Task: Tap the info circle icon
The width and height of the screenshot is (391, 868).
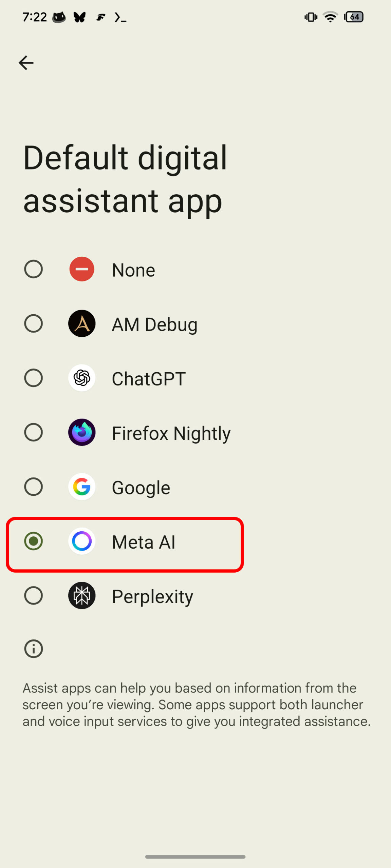Action: click(x=34, y=649)
